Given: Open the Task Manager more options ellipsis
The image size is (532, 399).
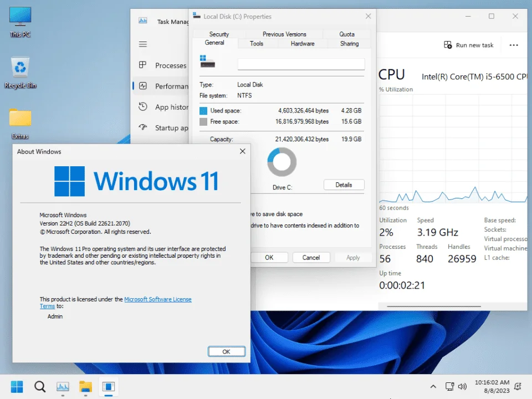Looking at the screenshot, I should tap(514, 45).
